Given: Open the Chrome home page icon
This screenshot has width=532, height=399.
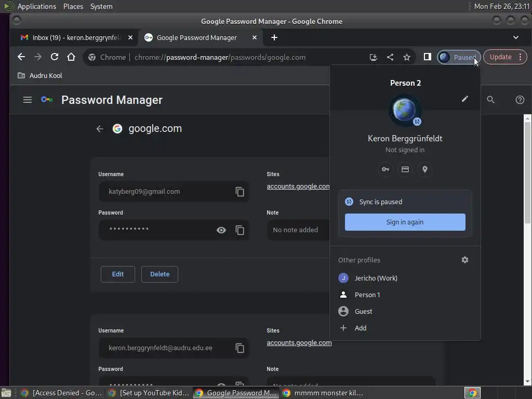Looking at the screenshot, I should point(71,57).
